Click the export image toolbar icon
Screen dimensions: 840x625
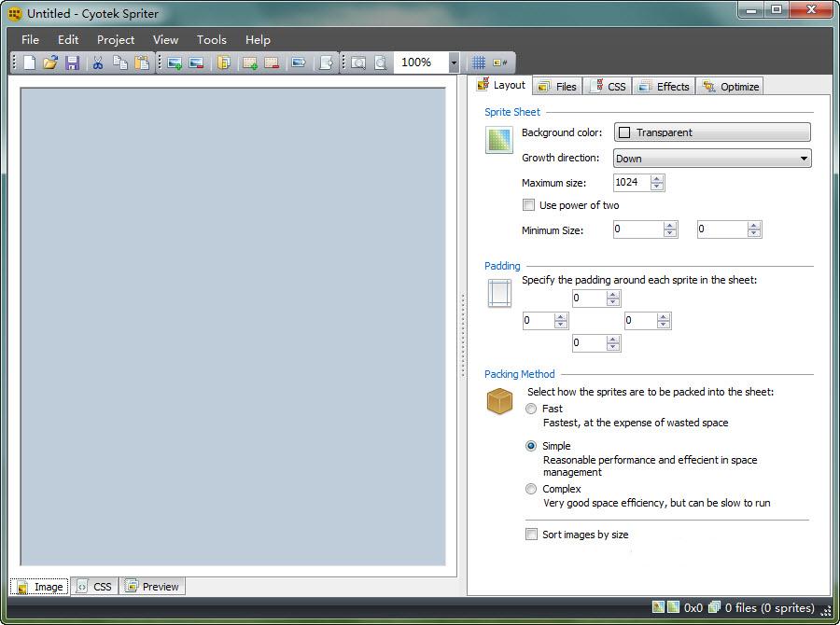click(x=299, y=62)
